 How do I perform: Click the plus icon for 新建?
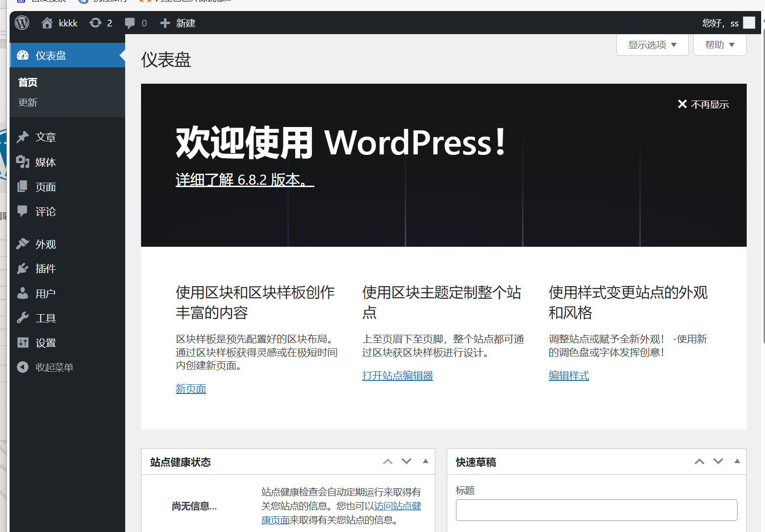(x=165, y=23)
